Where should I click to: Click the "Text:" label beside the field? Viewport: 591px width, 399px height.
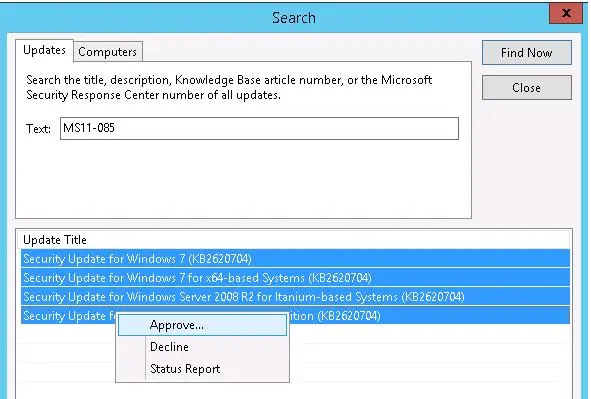pos(38,129)
